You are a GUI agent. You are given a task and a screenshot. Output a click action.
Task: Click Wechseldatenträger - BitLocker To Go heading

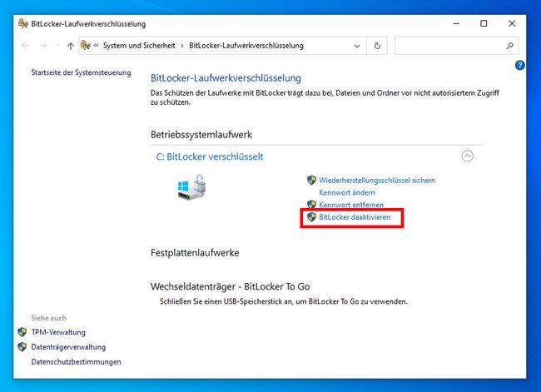pos(230,286)
